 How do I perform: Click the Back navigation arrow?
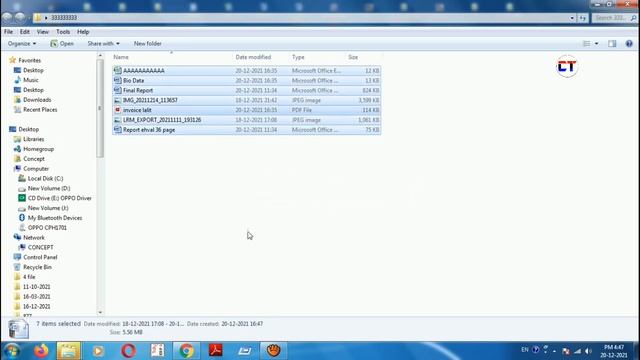(x=7, y=18)
